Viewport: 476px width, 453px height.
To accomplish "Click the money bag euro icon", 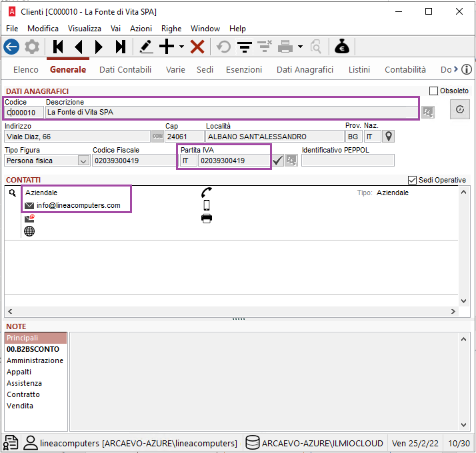I will [x=341, y=47].
